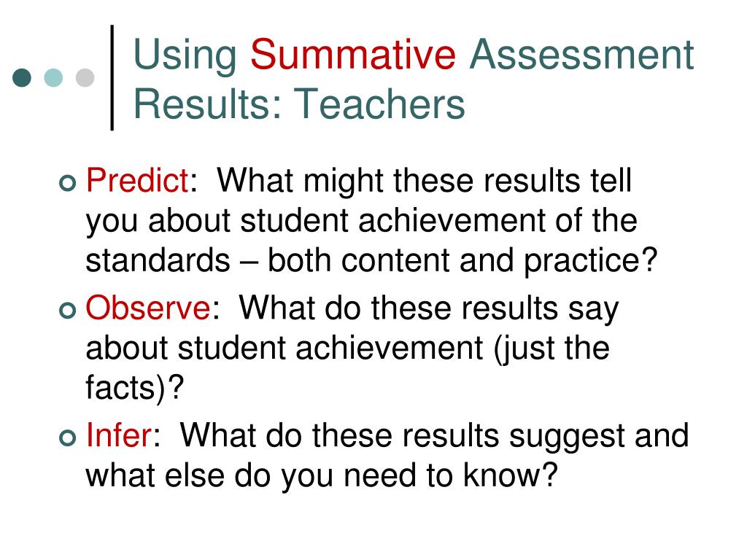Click the word Using in the title
Image resolution: width=747 pixels, height=560 pixels.
point(185,57)
